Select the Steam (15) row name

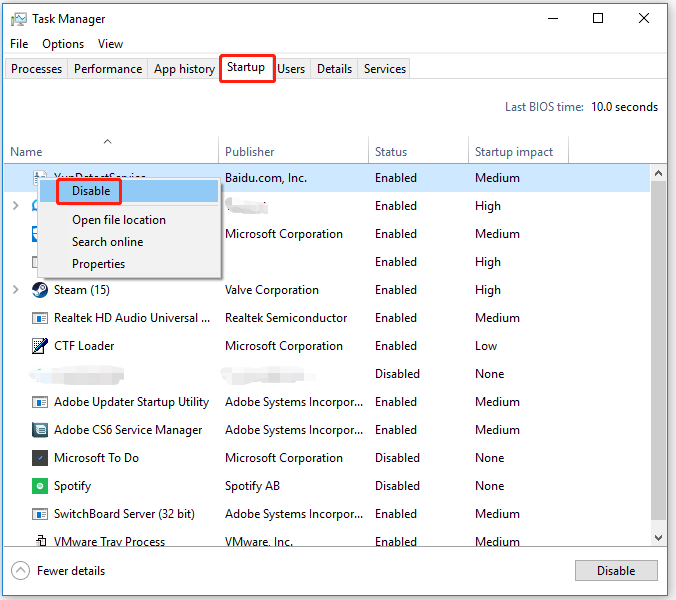coord(82,290)
